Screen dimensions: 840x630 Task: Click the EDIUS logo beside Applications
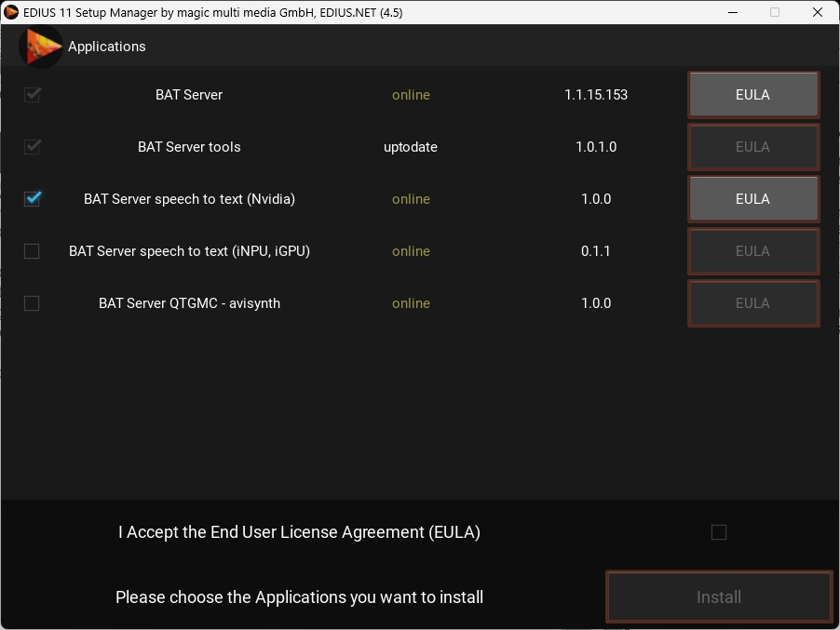(x=41, y=47)
